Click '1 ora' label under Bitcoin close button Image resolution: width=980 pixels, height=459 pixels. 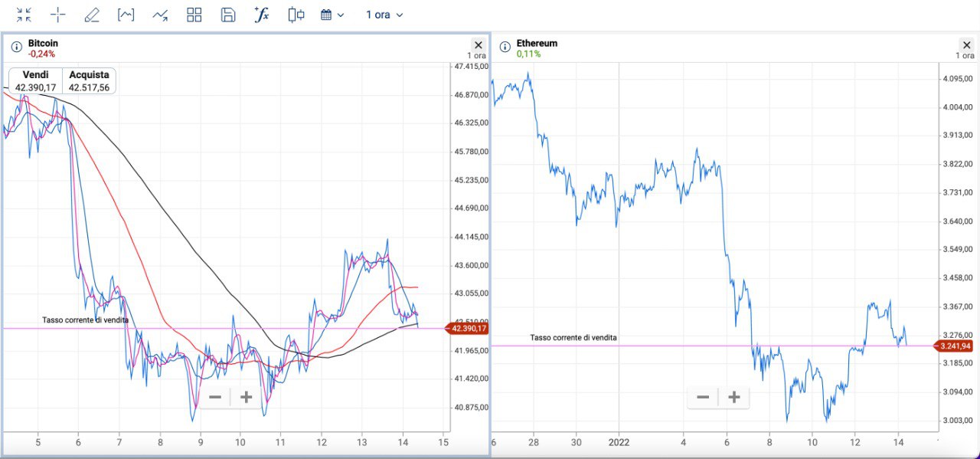[x=477, y=56]
